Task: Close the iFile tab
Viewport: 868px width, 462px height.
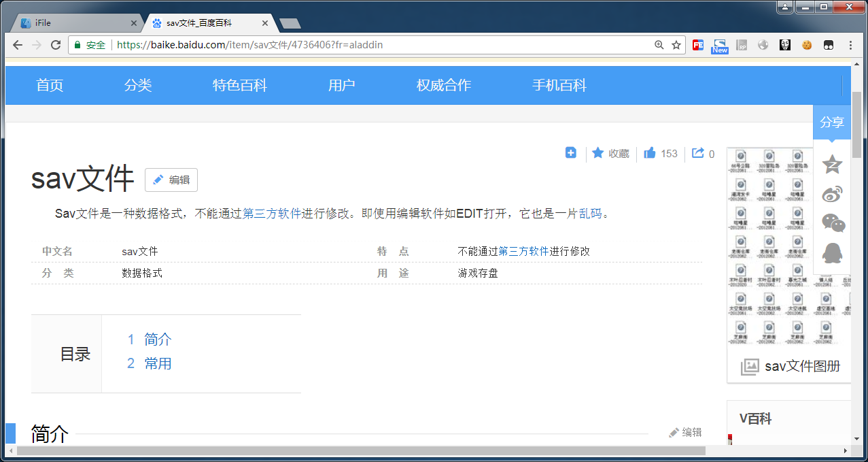Action: coord(133,23)
